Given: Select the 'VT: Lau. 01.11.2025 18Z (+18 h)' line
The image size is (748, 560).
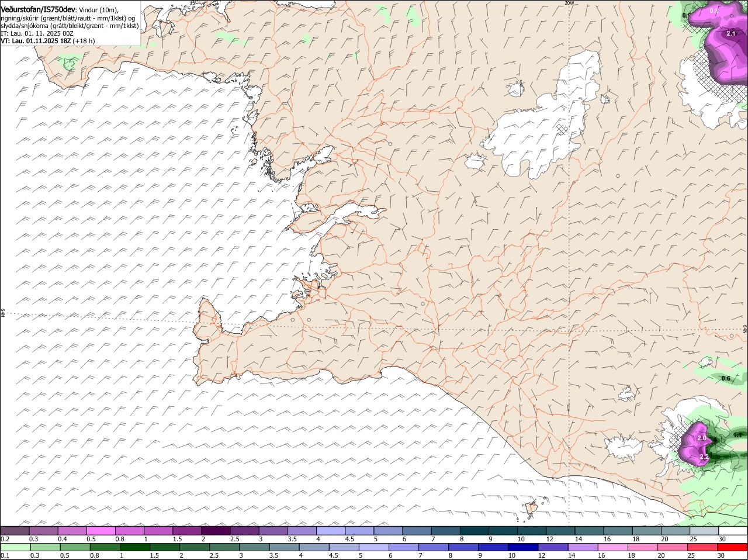Looking at the screenshot, I should 47,41.
